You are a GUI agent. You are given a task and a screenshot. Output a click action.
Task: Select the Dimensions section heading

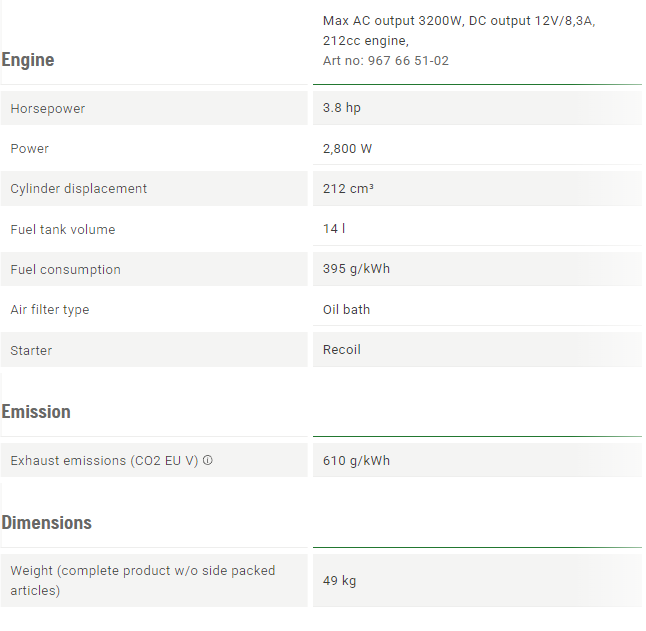(x=47, y=523)
